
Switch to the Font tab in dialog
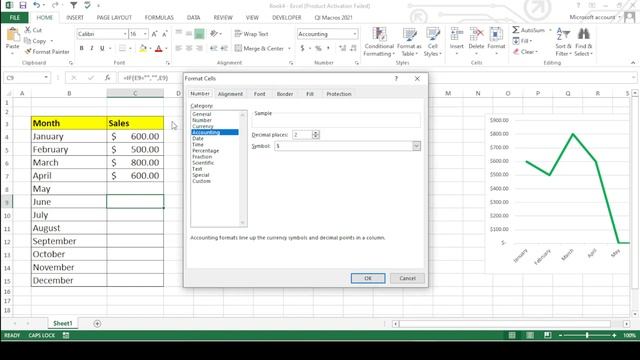tap(259, 94)
